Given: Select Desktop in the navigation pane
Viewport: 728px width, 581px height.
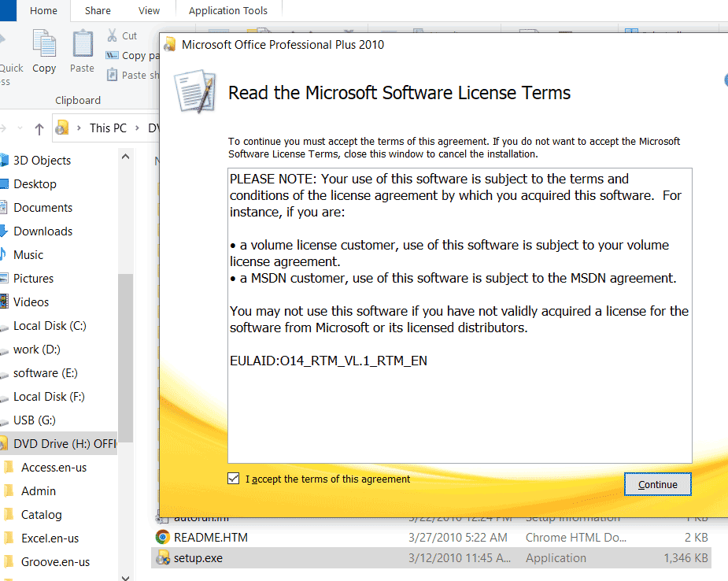Looking at the screenshot, I should [x=35, y=184].
